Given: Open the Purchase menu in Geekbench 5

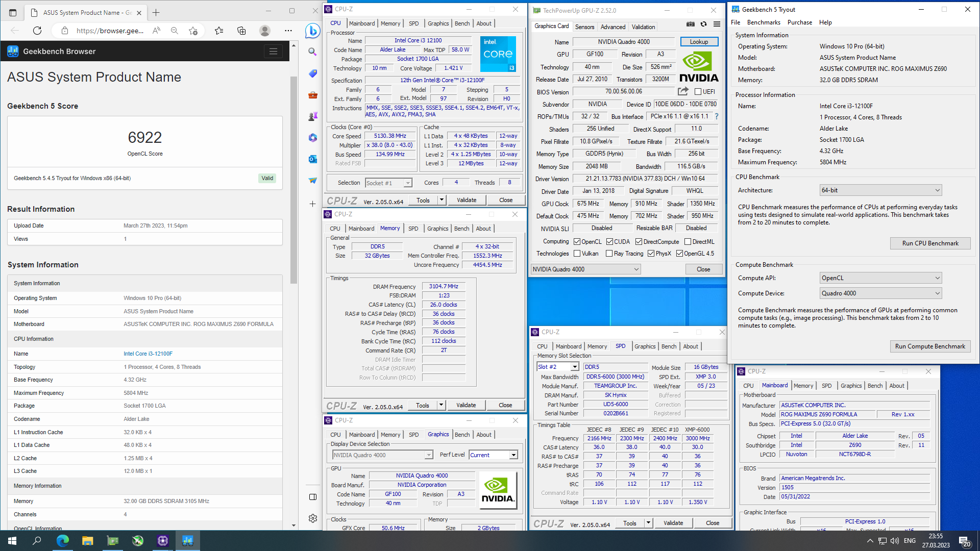Looking at the screenshot, I should 799,22.
